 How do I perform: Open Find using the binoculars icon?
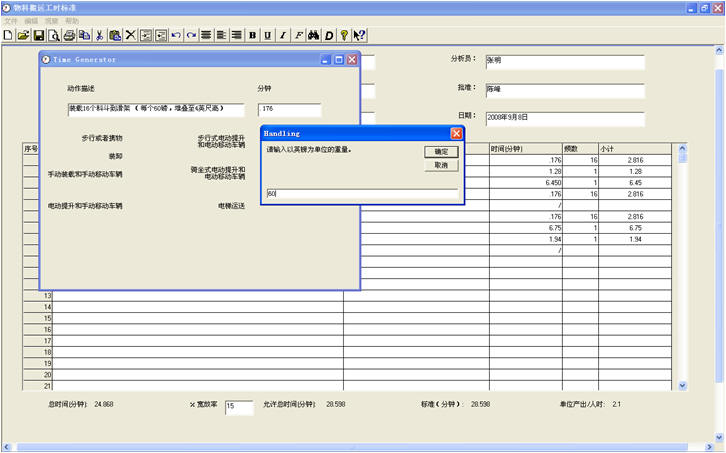(313, 35)
